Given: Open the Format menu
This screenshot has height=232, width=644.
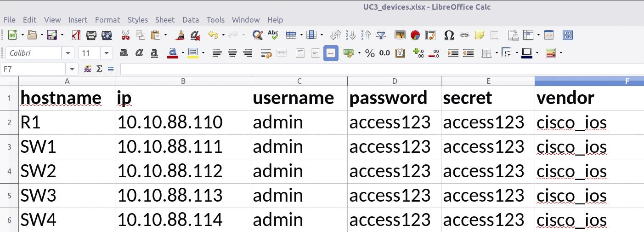Looking at the screenshot, I should click(107, 20).
